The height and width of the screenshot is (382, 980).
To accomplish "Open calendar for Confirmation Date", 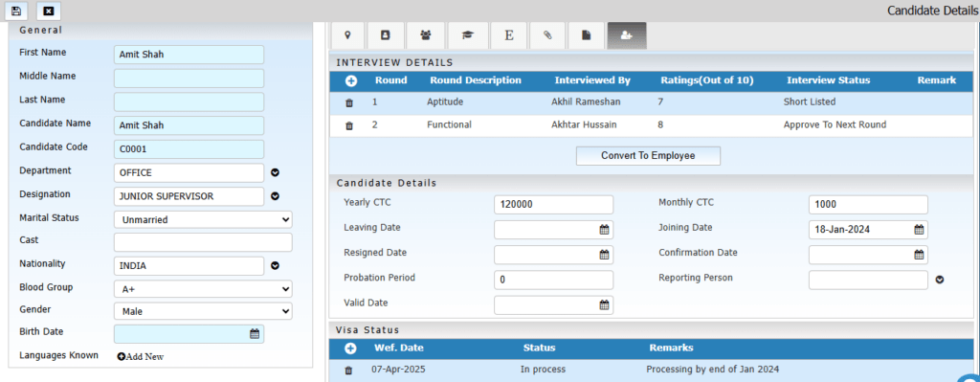I will [919, 255].
